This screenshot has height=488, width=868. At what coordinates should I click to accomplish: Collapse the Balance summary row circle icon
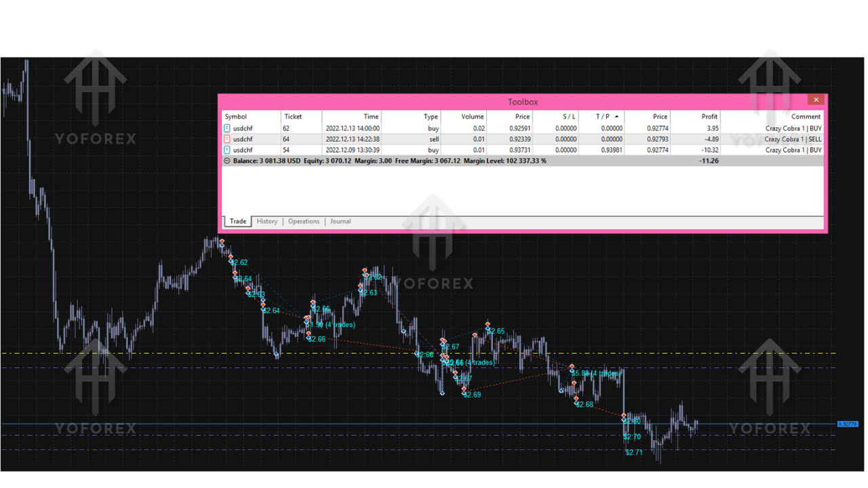[227, 161]
